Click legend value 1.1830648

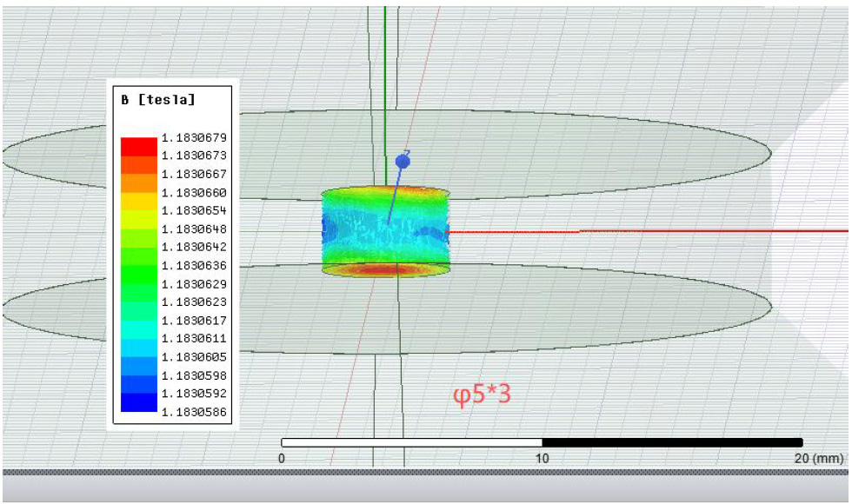click(194, 229)
